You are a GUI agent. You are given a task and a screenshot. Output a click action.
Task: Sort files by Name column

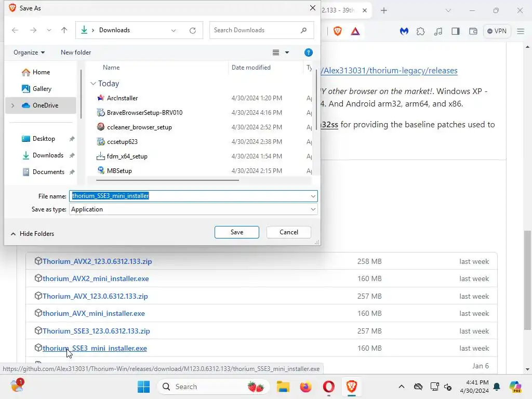111,68
